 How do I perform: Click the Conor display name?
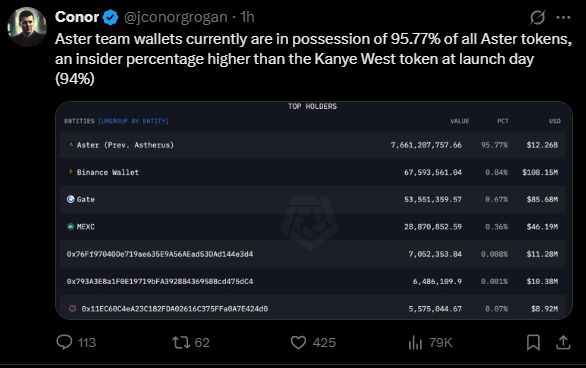[x=77, y=17]
